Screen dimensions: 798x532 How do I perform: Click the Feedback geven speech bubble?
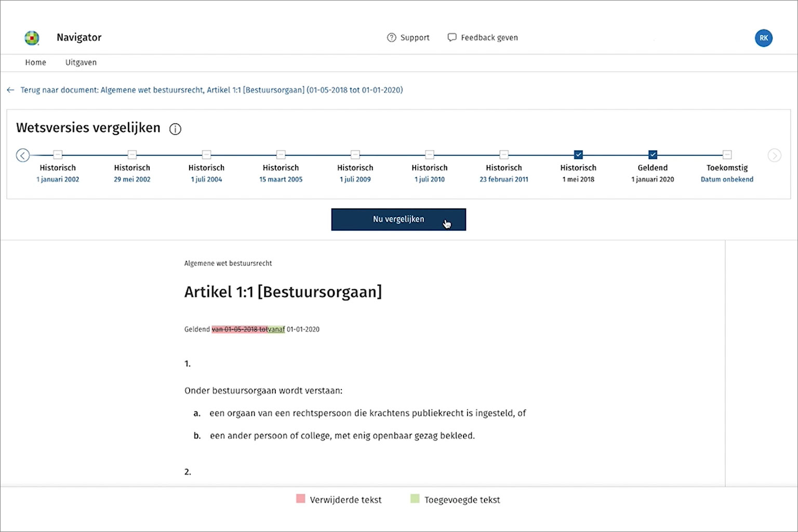click(x=452, y=37)
